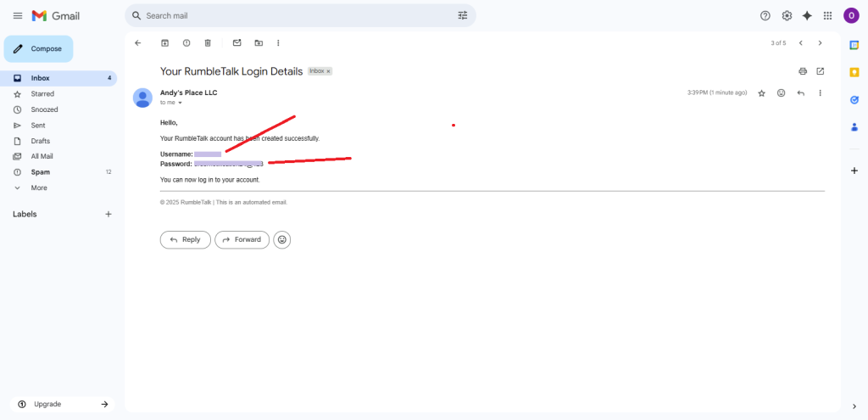This screenshot has height=420, width=868.
Task: Create a new label with plus
Action: click(x=108, y=215)
